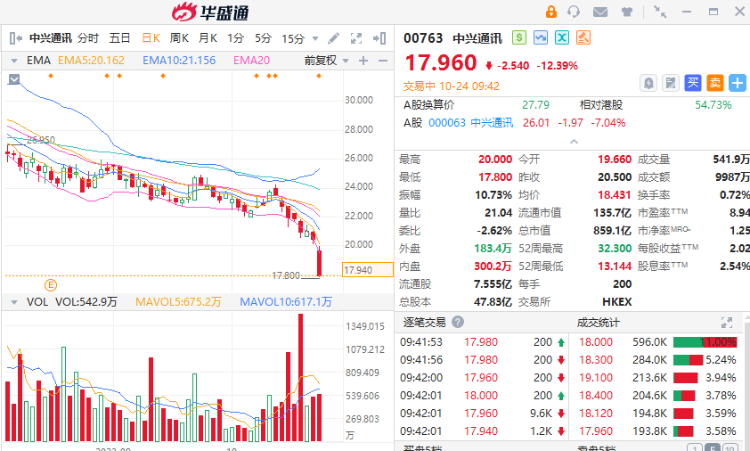750x451 pixels.
Task: Collapse the left panel of the chart
Action: pyautogui.click(x=15, y=38)
